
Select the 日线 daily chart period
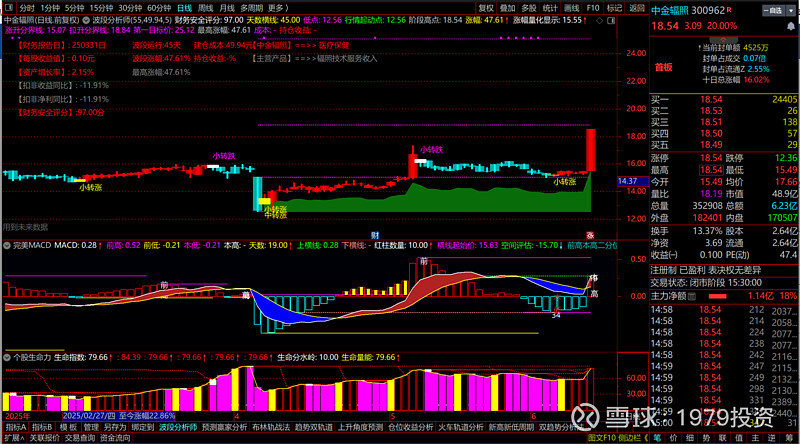pos(184,8)
